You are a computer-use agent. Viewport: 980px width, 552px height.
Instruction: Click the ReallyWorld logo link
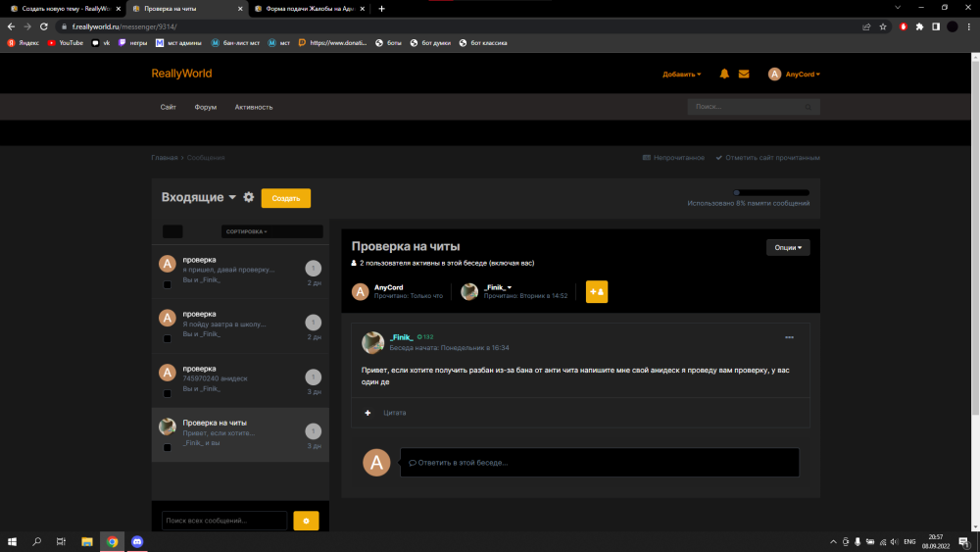click(x=181, y=74)
